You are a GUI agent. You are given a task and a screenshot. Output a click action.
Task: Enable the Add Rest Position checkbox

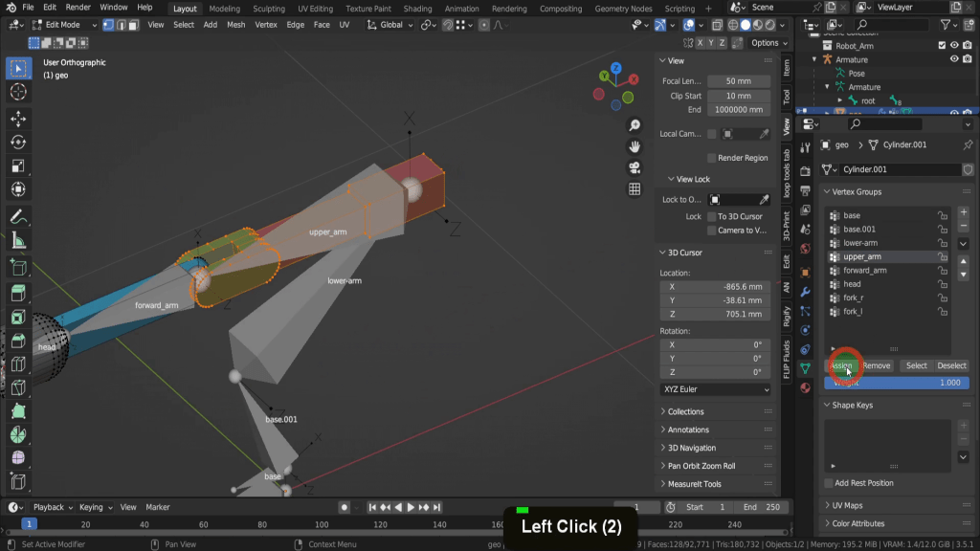[829, 483]
